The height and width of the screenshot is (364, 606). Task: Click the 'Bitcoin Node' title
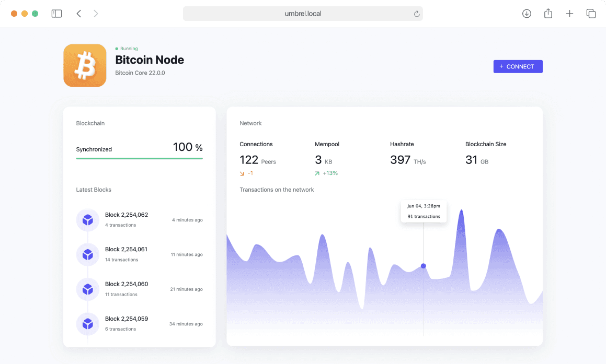coord(150,60)
